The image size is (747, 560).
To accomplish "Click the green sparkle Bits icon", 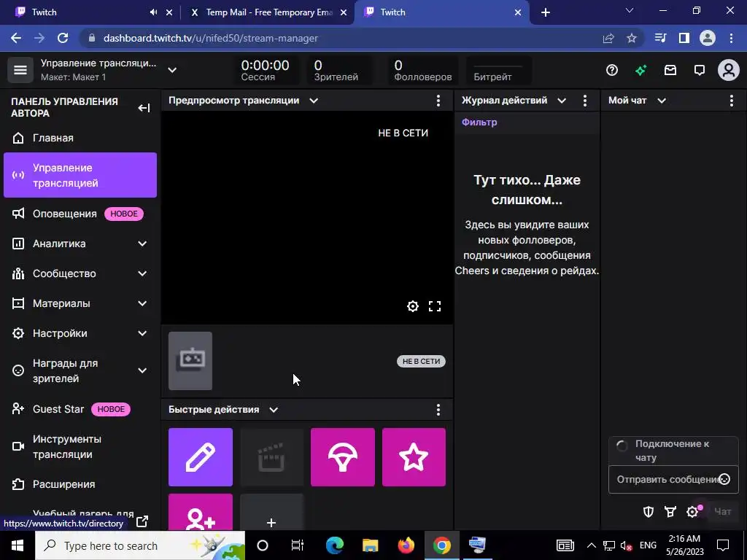I will (x=641, y=71).
